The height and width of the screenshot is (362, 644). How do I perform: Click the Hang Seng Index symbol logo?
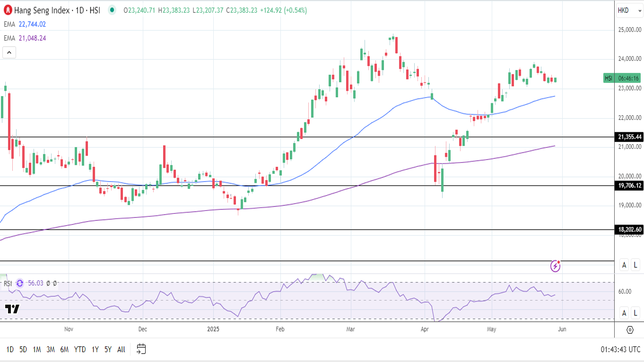point(8,10)
